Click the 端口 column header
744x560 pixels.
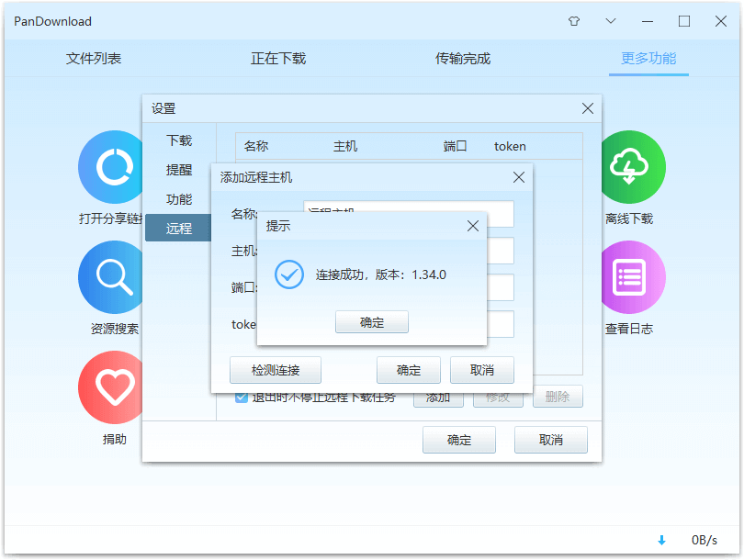[x=455, y=146]
